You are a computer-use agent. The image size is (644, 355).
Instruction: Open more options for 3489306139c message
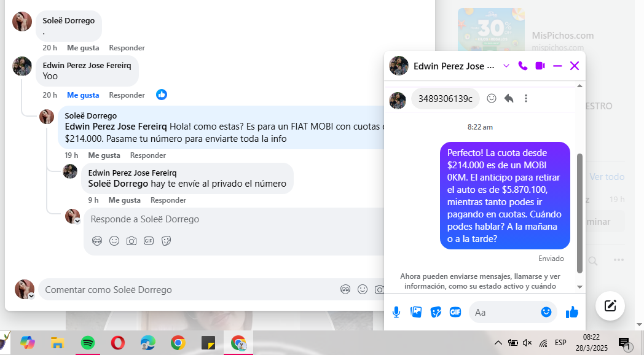click(x=526, y=98)
